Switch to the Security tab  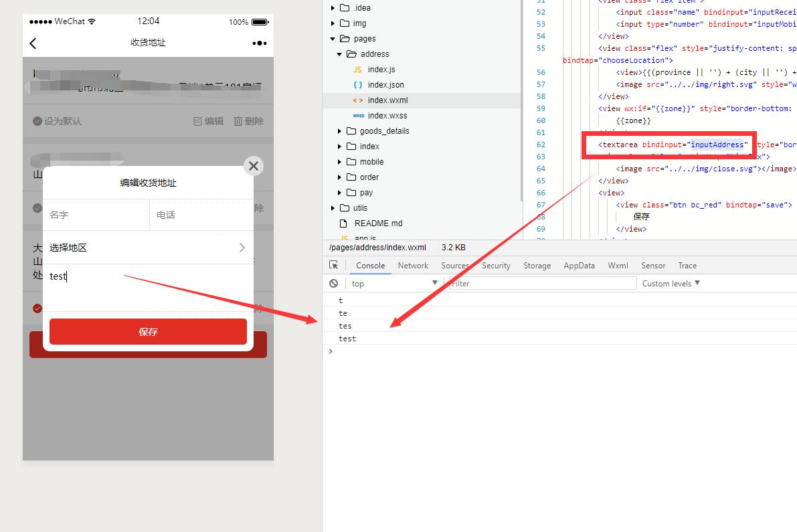tap(496, 265)
